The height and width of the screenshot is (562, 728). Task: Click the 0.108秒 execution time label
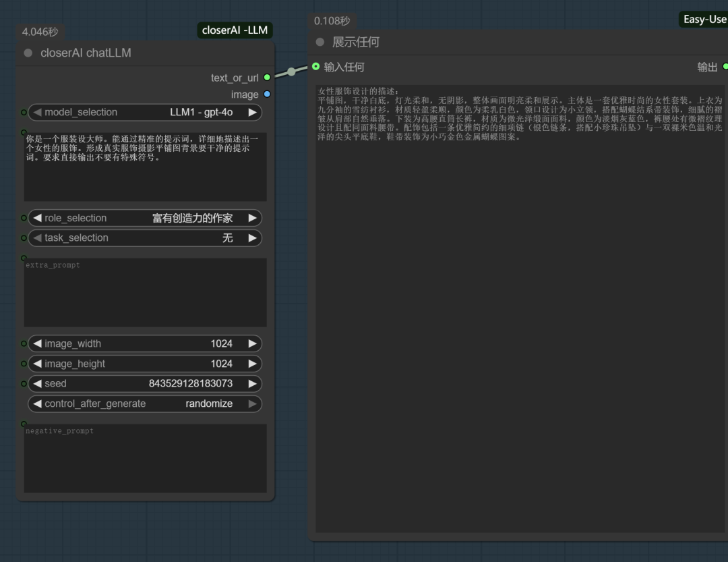332,21
